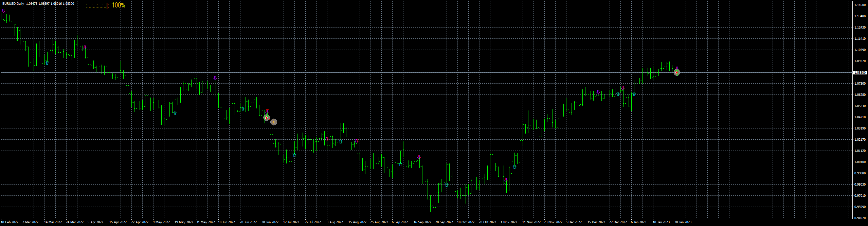868x226 pixels.
Task: Click the 1.00100 price axis label
Action: 860,162
